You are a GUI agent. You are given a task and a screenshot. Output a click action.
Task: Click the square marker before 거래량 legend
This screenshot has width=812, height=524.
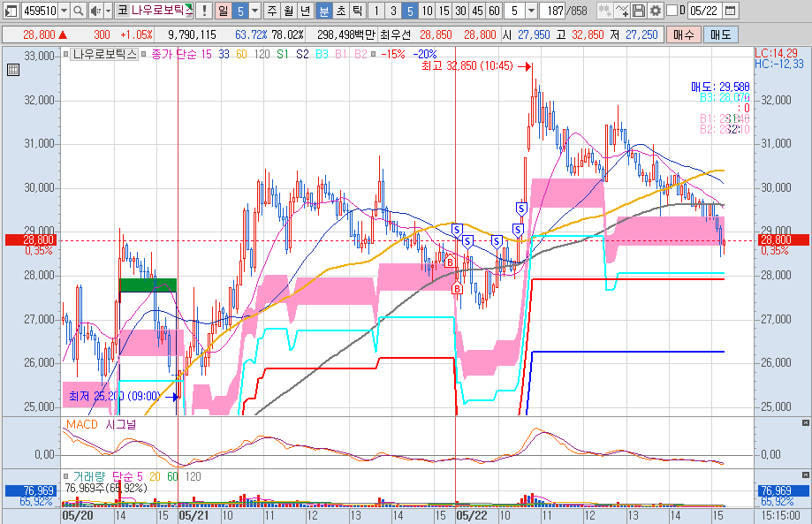coord(65,476)
